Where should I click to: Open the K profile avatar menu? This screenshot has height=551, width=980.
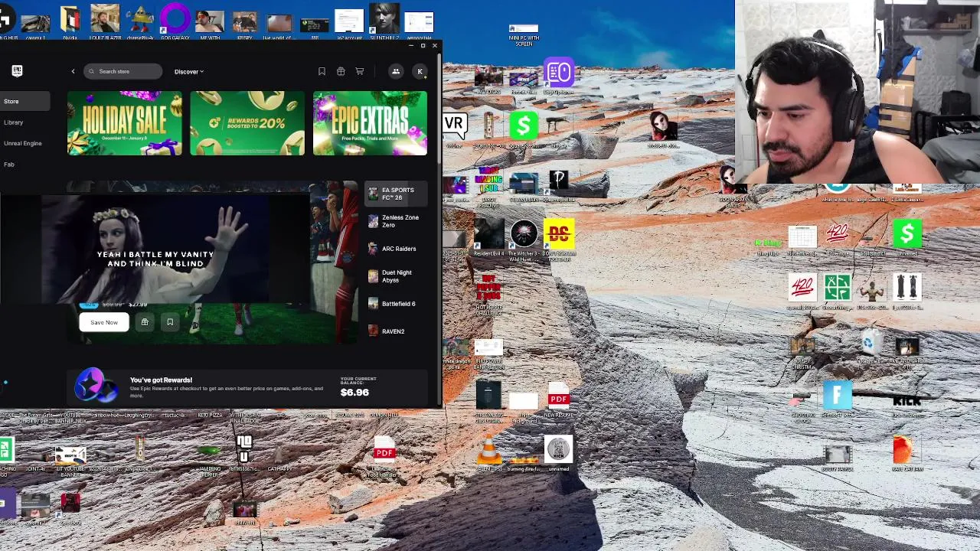point(420,72)
